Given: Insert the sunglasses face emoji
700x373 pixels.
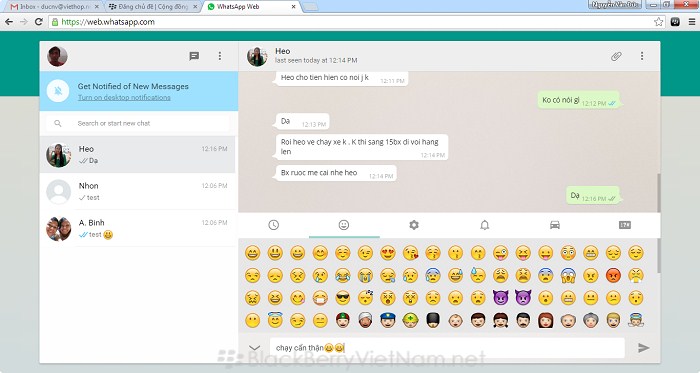Looking at the screenshot, I should coord(343,298).
